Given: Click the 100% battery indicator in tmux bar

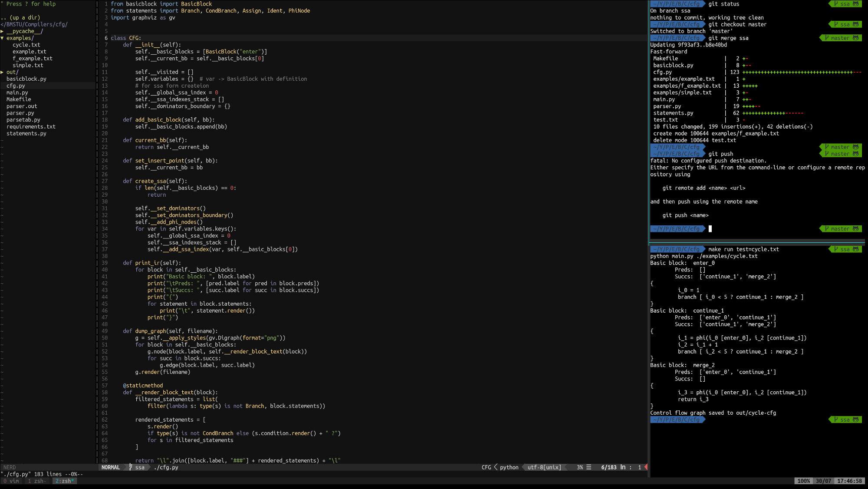Looking at the screenshot, I should (x=804, y=481).
